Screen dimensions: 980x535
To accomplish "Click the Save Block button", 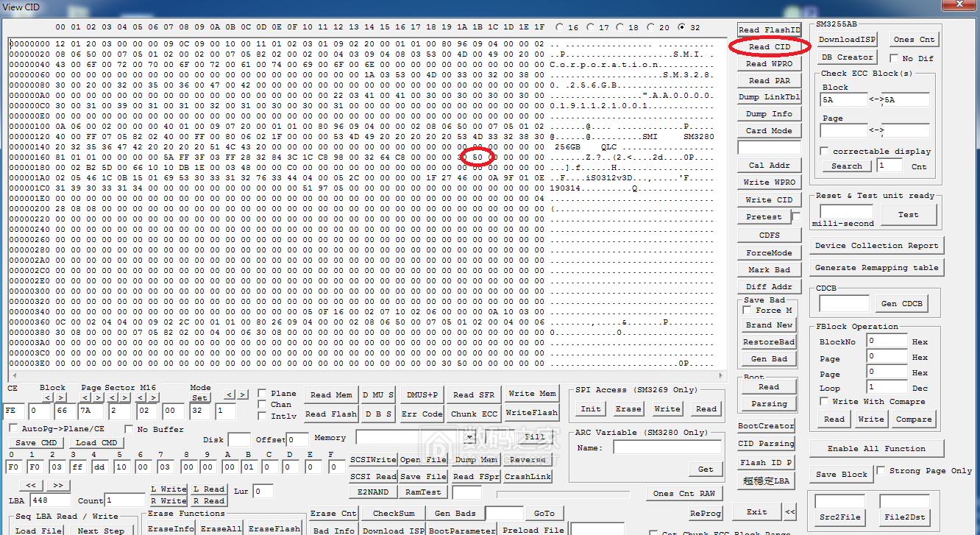I will tap(842, 475).
